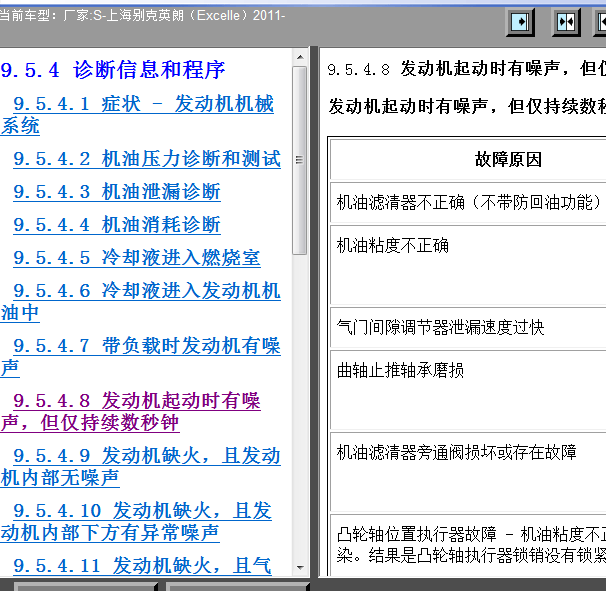606x591 pixels.
Task: Open link 9.5.4.11 发动机缺火，且气
Action: [142, 565]
